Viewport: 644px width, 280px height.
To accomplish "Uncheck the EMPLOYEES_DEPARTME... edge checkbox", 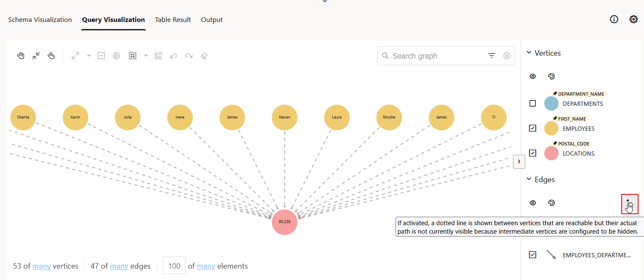I will (533, 255).
